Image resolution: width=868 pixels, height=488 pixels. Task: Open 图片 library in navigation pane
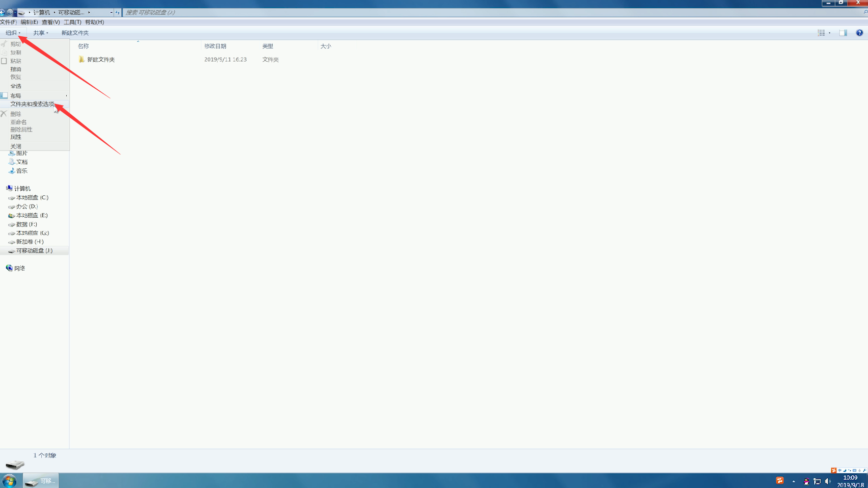click(18, 153)
